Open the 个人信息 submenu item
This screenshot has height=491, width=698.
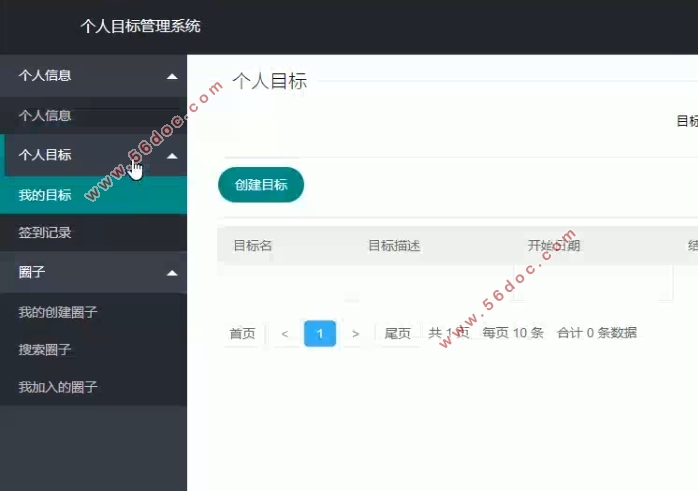click(x=93, y=116)
